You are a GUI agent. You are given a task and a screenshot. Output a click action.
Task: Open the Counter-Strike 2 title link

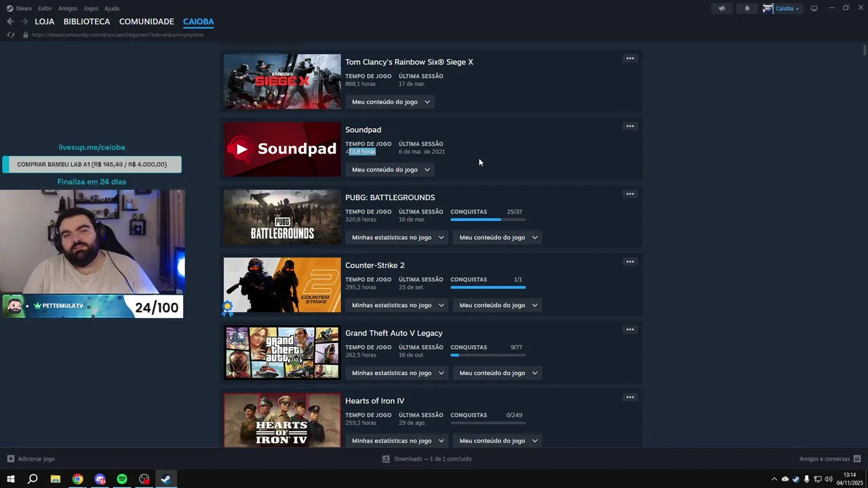pyautogui.click(x=375, y=265)
